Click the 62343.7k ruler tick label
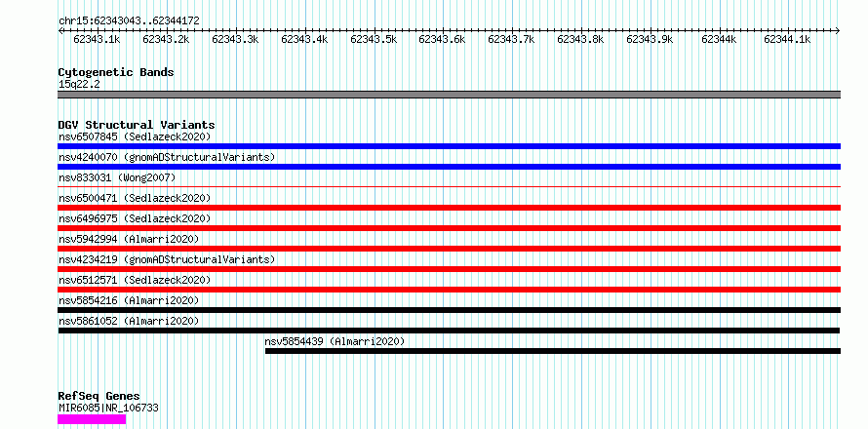 pos(511,39)
